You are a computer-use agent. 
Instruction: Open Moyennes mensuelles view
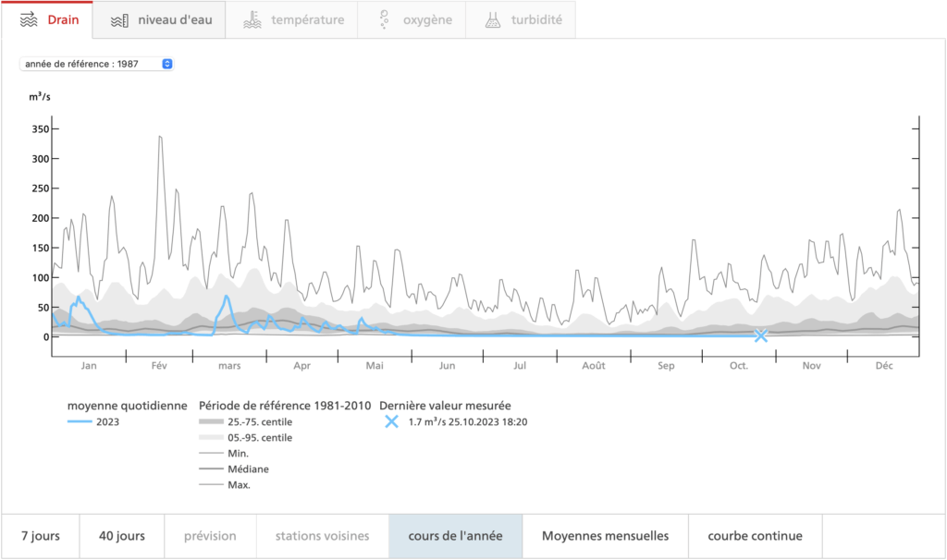[605, 536]
